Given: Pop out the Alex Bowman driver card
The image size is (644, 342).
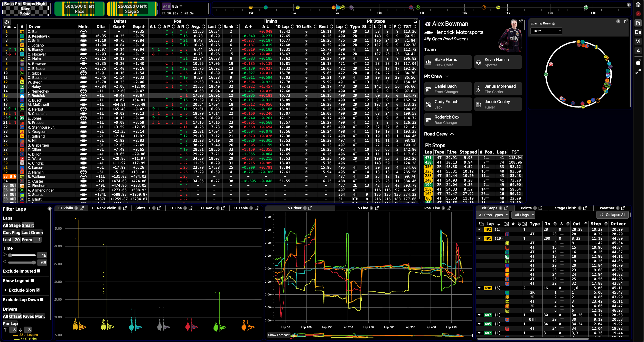Looking at the screenshot, I should pyautogui.click(x=521, y=22).
